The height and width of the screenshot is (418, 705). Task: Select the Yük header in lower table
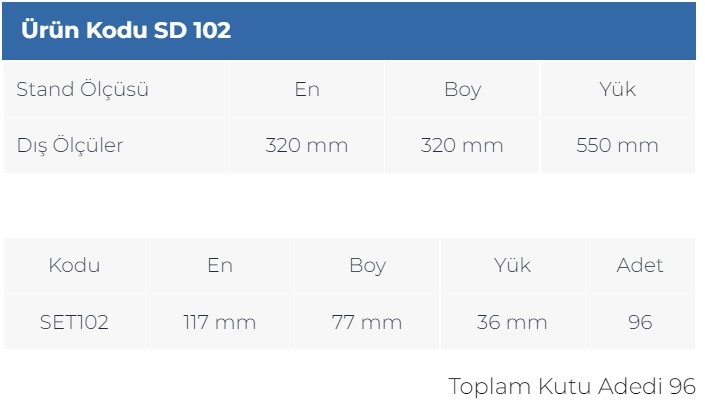point(513,265)
